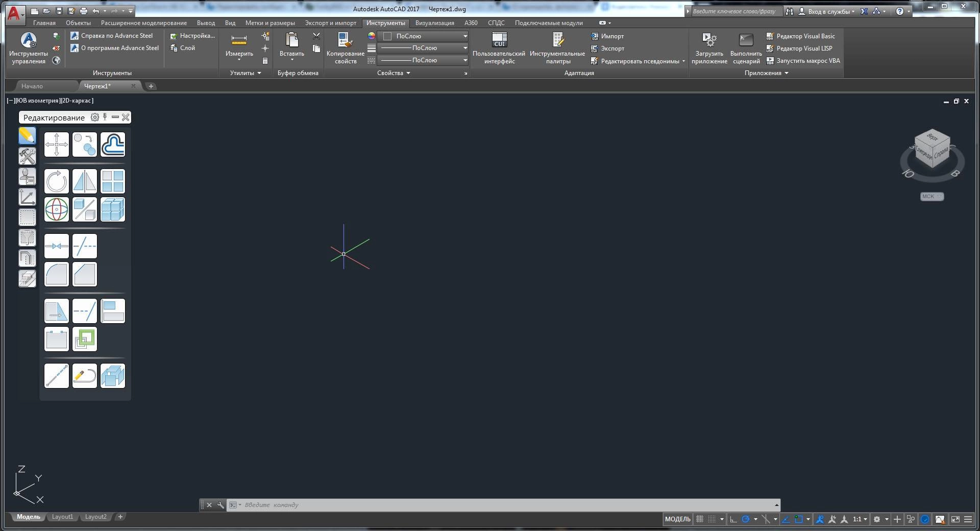
Task: Click the Save icon in Quick Access
Action: tap(59, 11)
